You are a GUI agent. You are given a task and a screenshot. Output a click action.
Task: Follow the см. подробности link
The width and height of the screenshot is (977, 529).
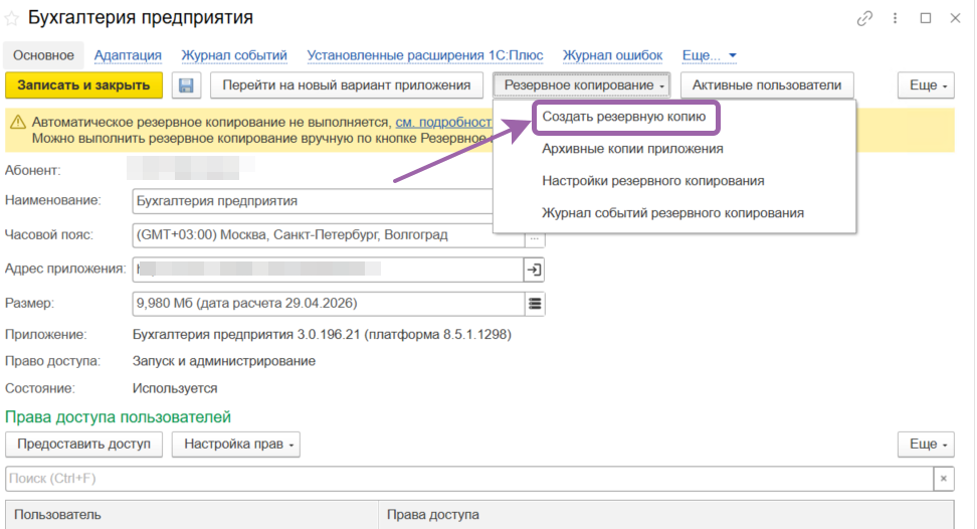tap(444, 122)
